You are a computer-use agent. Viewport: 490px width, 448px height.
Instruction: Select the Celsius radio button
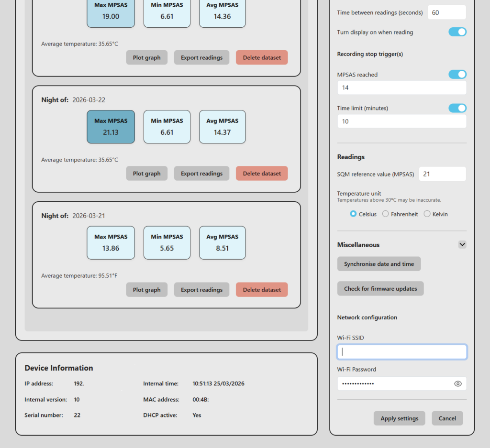pyautogui.click(x=354, y=214)
